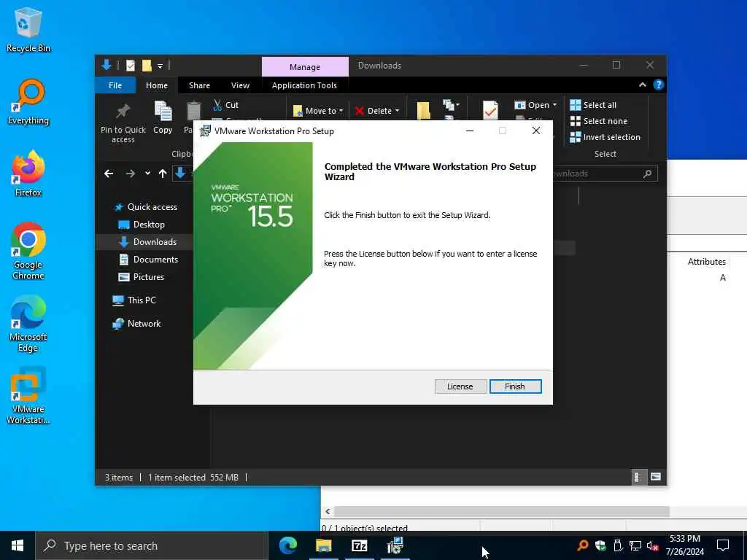
Task: Open the notification center icon
Action: pos(723,545)
